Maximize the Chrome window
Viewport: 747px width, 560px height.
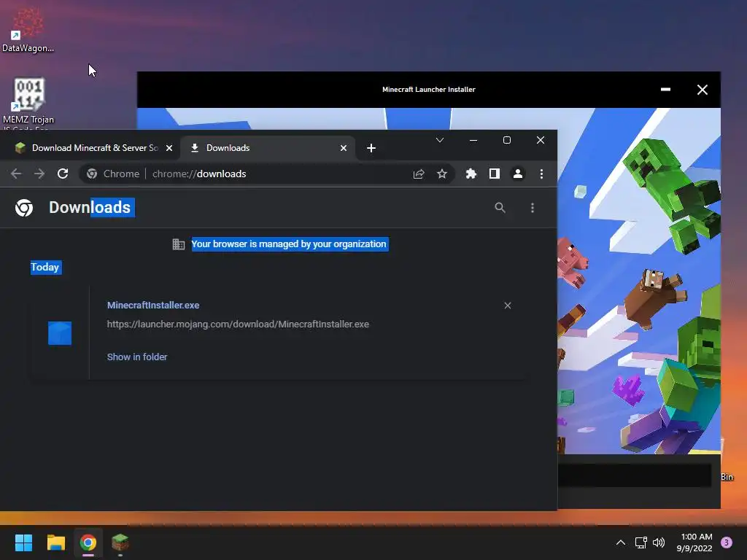pos(507,140)
